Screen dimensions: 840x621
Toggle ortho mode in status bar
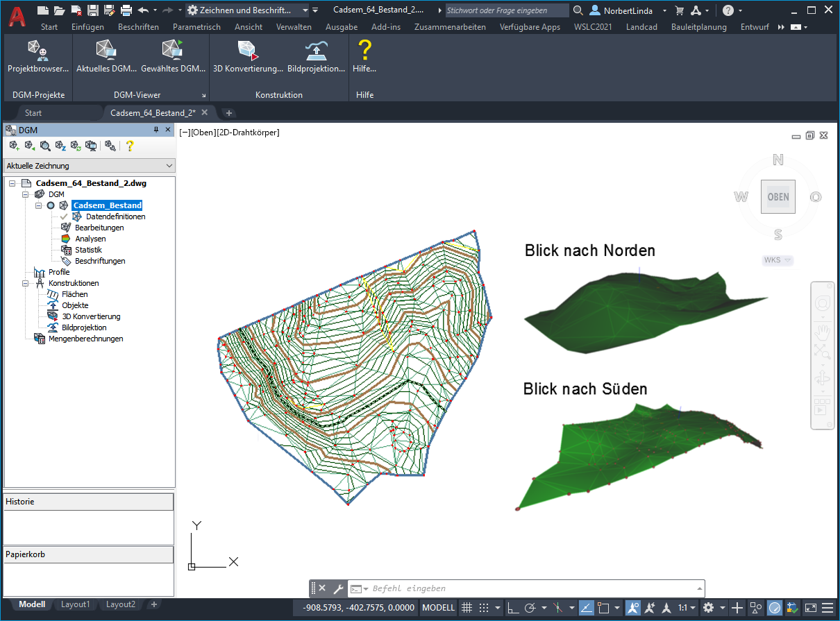(x=513, y=608)
